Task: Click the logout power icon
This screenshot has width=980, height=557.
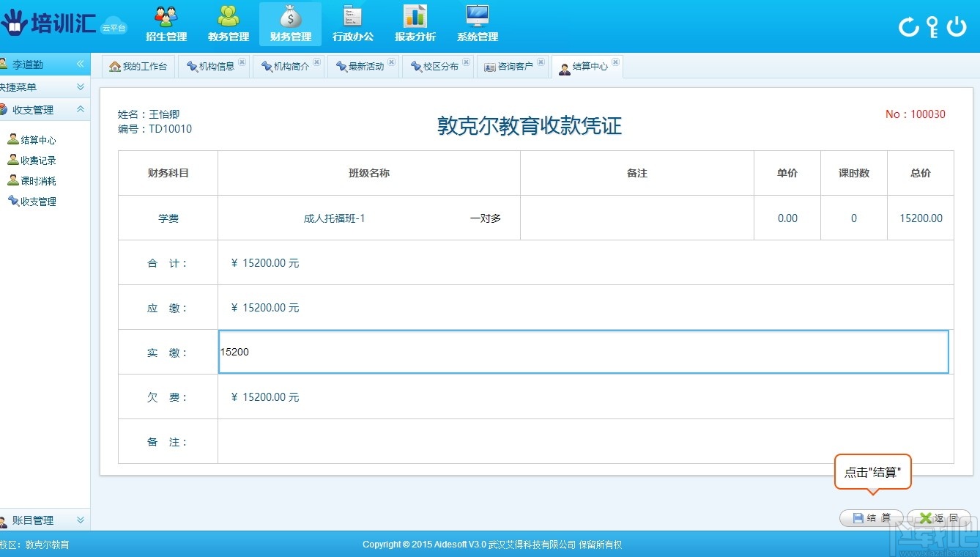Action: [957, 26]
